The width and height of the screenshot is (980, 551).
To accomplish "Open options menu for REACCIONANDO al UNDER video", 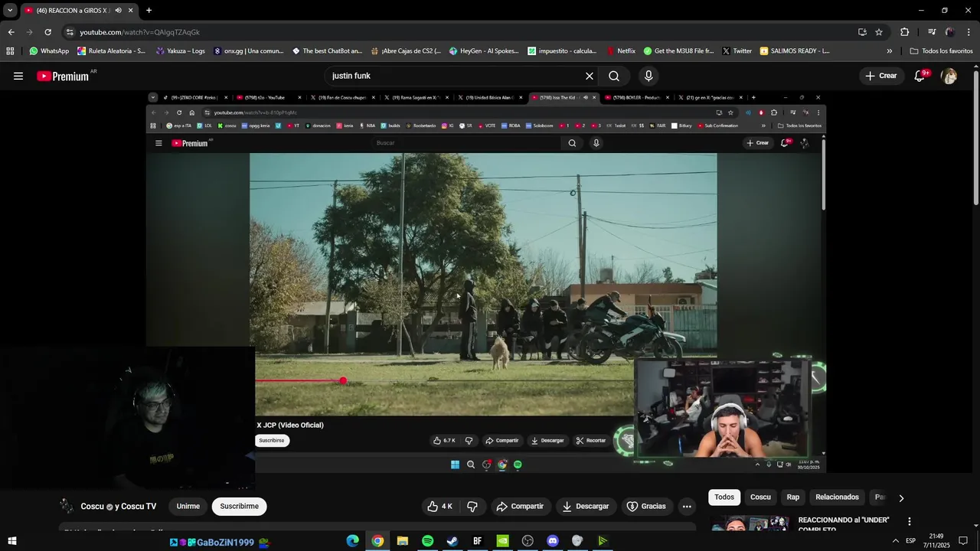I will coord(910,521).
